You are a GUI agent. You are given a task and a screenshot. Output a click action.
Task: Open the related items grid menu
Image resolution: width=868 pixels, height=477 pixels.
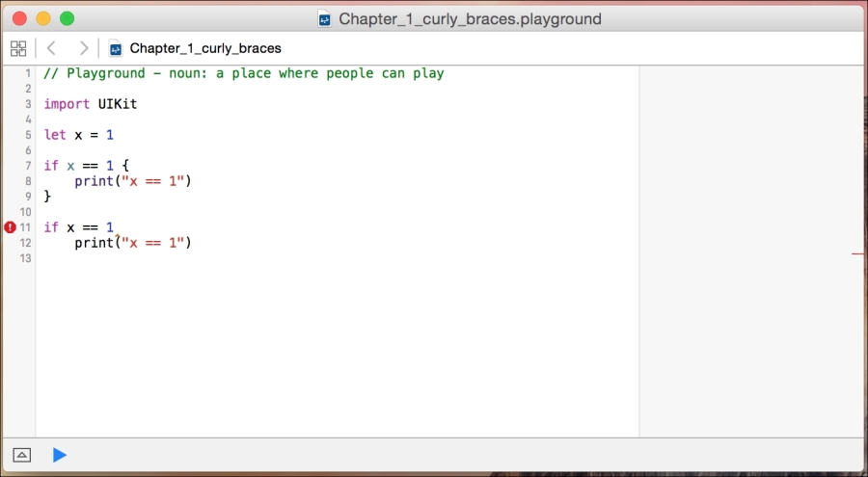pos(18,48)
